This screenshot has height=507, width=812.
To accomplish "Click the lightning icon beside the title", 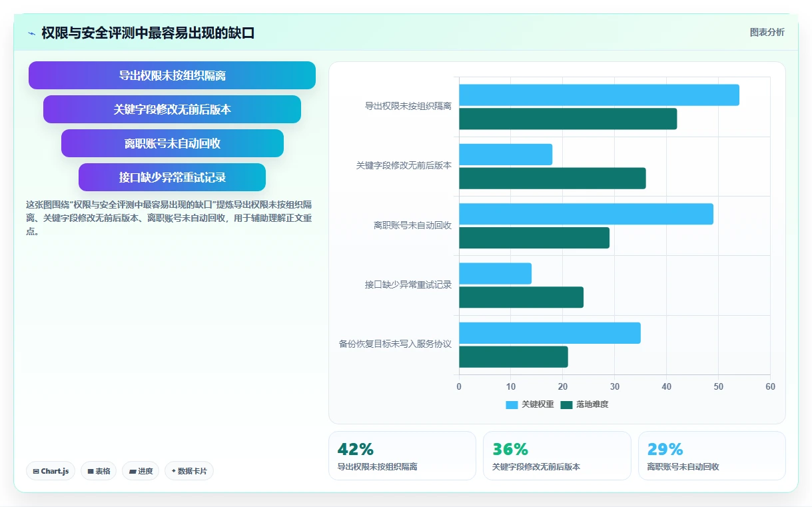I will [x=31, y=33].
